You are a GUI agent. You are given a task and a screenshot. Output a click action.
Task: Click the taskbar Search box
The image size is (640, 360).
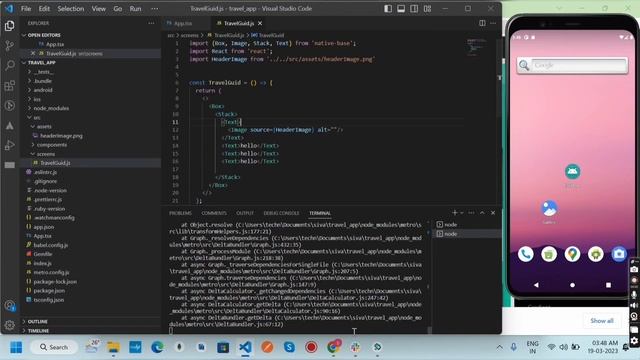[54, 347]
